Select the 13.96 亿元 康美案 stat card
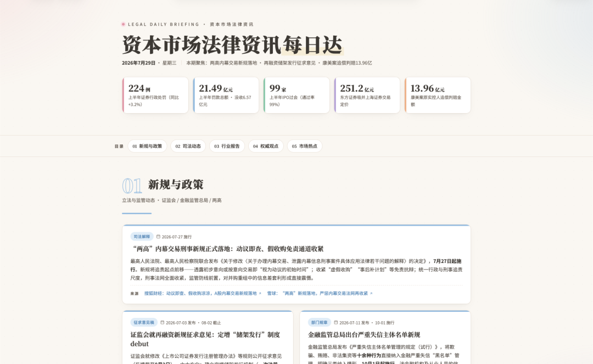This screenshot has height=364, width=593. [x=438, y=95]
